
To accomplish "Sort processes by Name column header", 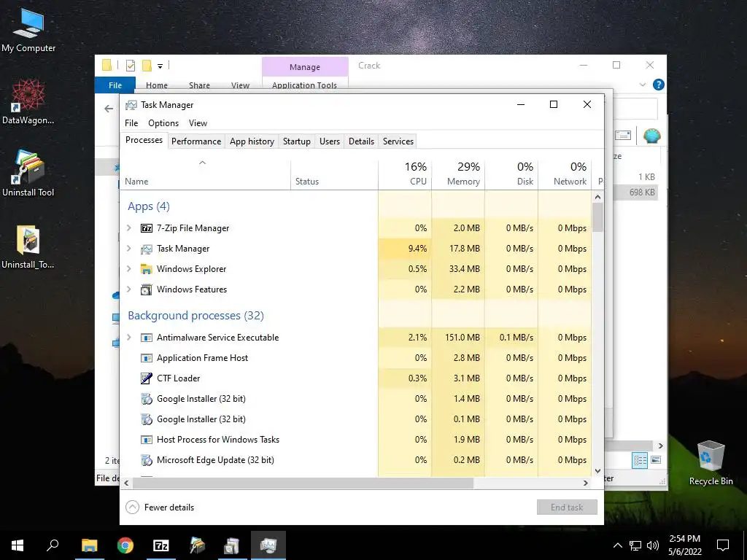I will (x=205, y=174).
